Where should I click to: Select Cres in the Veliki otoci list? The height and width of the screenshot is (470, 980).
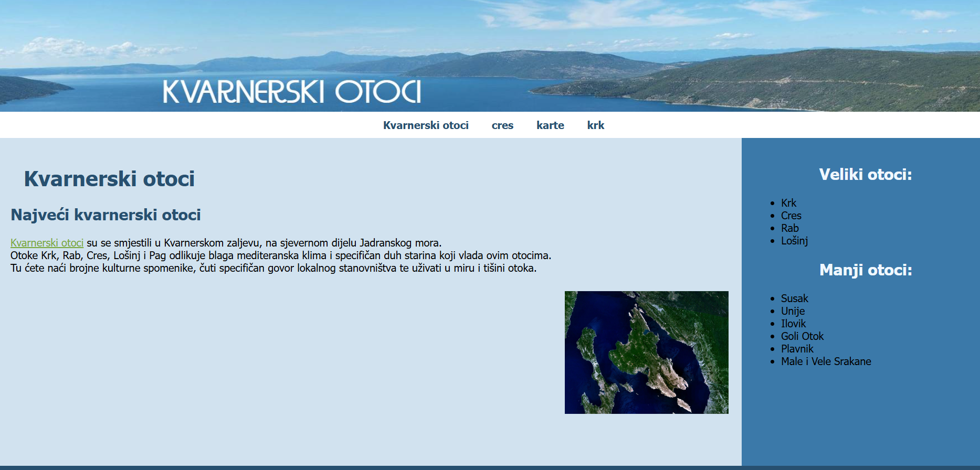pos(791,216)
